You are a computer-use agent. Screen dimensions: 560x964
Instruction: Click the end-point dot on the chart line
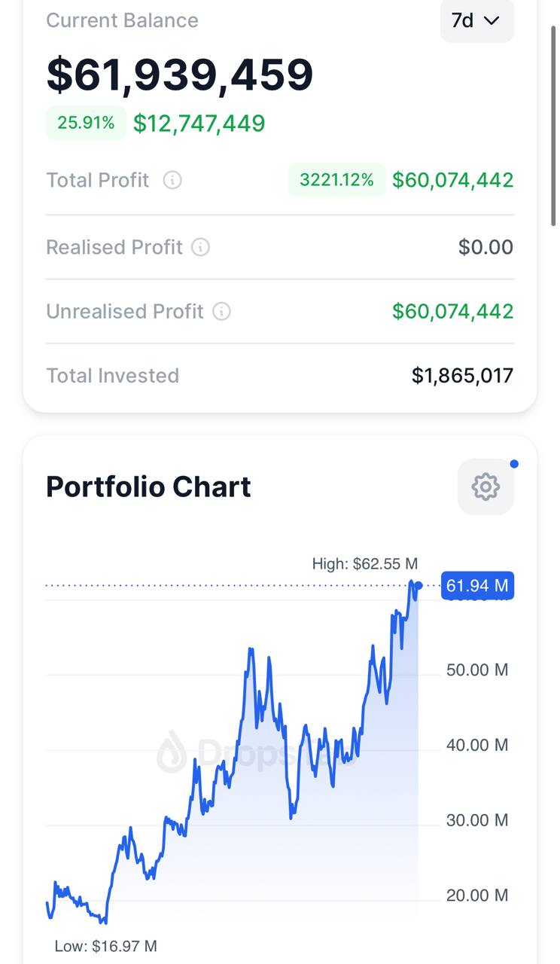point(418,585)
